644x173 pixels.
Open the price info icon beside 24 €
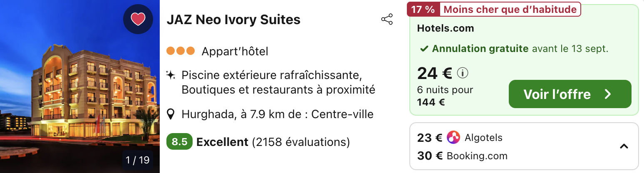coord(463,73)
